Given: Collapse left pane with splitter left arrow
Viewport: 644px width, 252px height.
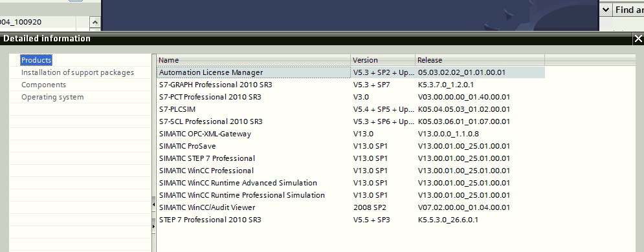Looking at the screenshot, I should click(x=153, y=204).
